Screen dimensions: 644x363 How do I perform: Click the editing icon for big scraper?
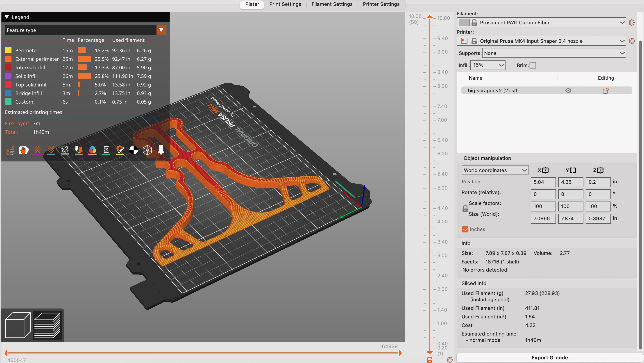click(605, 91)
